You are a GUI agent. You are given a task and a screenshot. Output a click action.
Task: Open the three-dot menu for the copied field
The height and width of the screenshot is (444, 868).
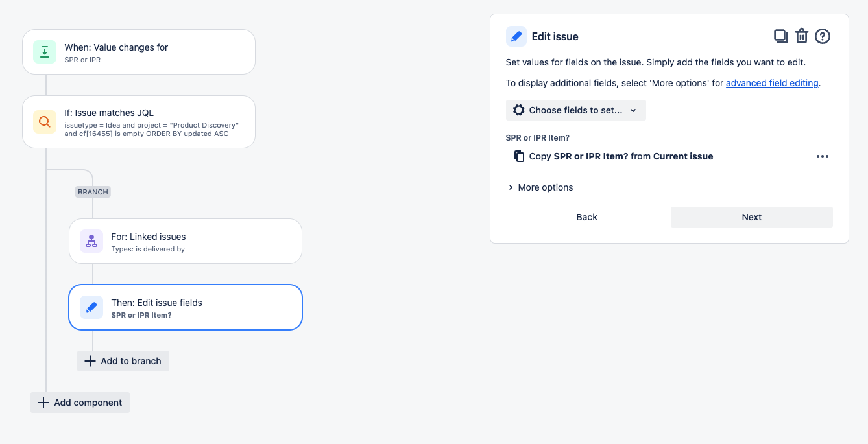coord(823,156)
